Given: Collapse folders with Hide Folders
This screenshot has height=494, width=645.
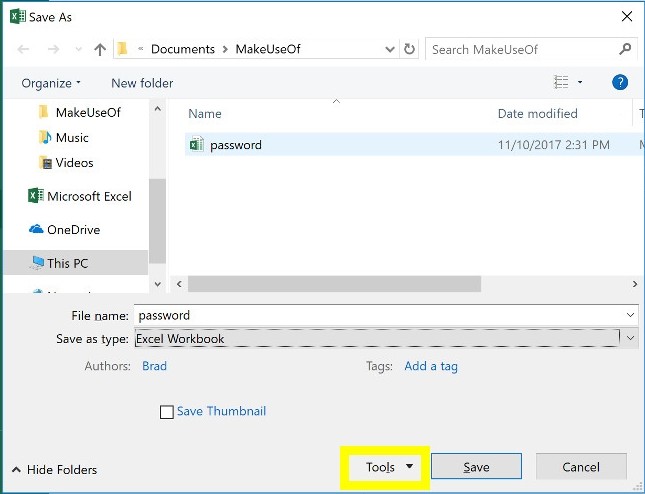Looking at the screenshot, I should pos(55,469).
